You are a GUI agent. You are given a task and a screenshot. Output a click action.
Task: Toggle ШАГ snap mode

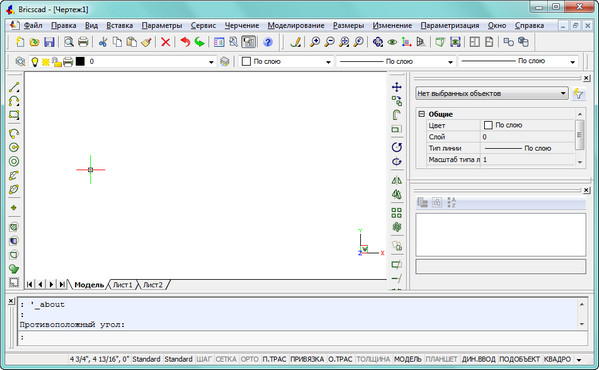[204, 359]
